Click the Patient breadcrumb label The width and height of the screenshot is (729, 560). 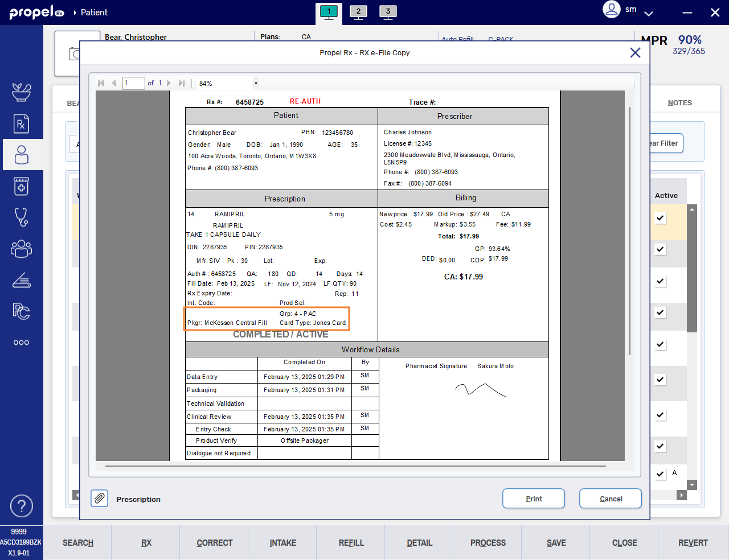pyautogui.click(x=94, y=13)
